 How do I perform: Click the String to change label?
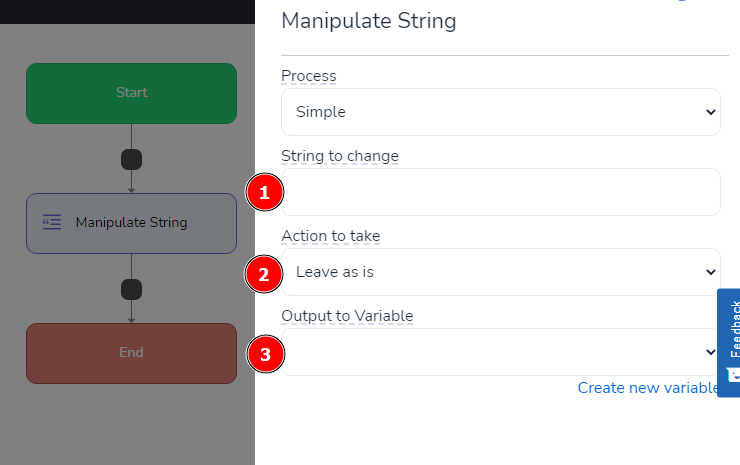click(x=340, y=156)
